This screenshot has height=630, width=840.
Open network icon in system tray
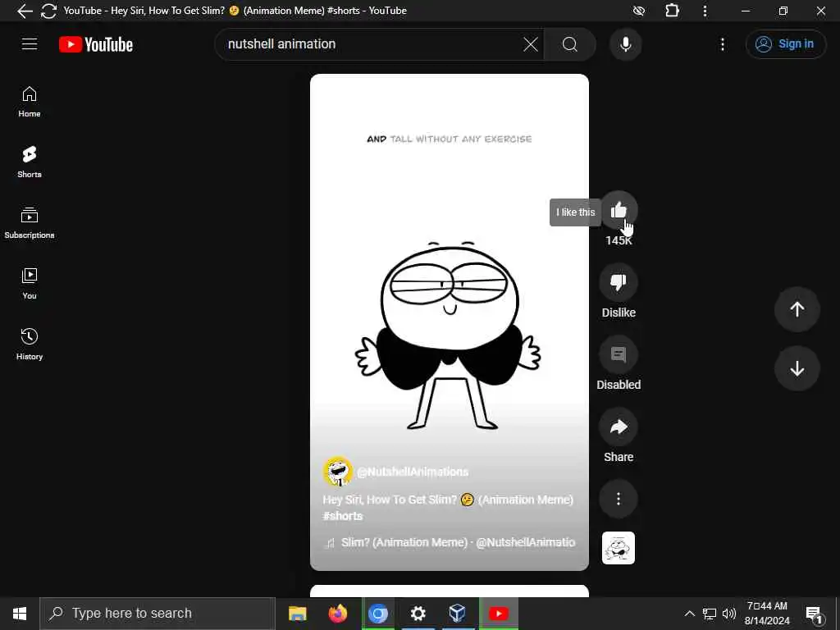[710, 614]
